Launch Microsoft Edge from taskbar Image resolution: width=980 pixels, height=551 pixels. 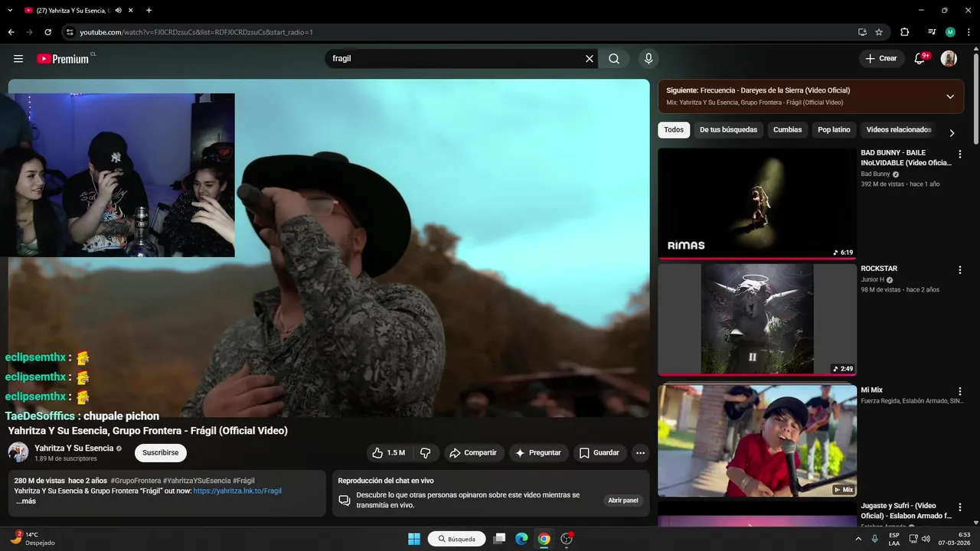click(521, 539)
